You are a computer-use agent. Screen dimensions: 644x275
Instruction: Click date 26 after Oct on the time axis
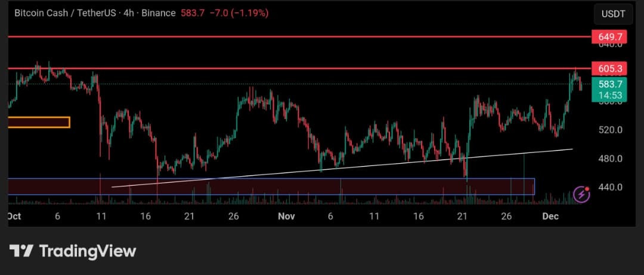(233, 216)
